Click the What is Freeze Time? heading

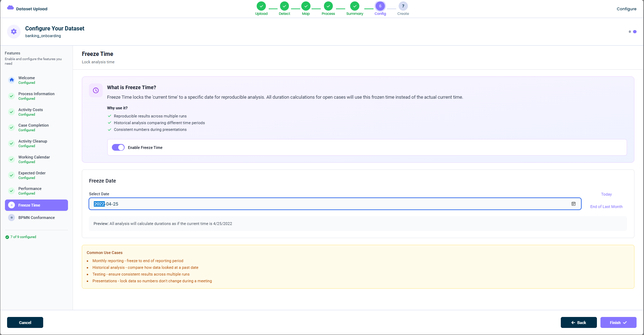(132, 87)
